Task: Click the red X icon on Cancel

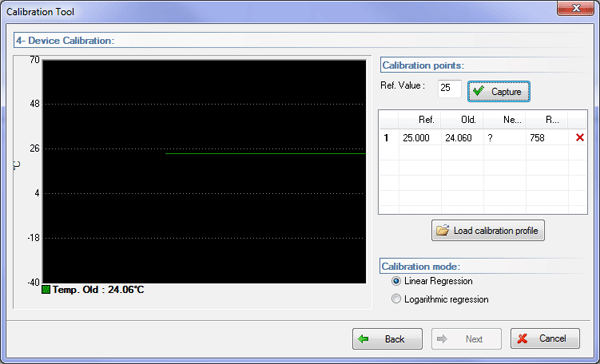Action: [x=522, y=338]
